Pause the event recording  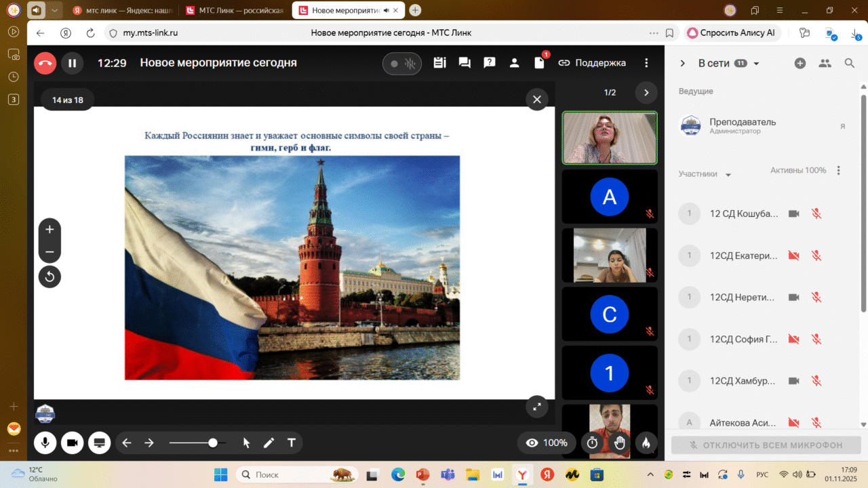click(72, 64)
